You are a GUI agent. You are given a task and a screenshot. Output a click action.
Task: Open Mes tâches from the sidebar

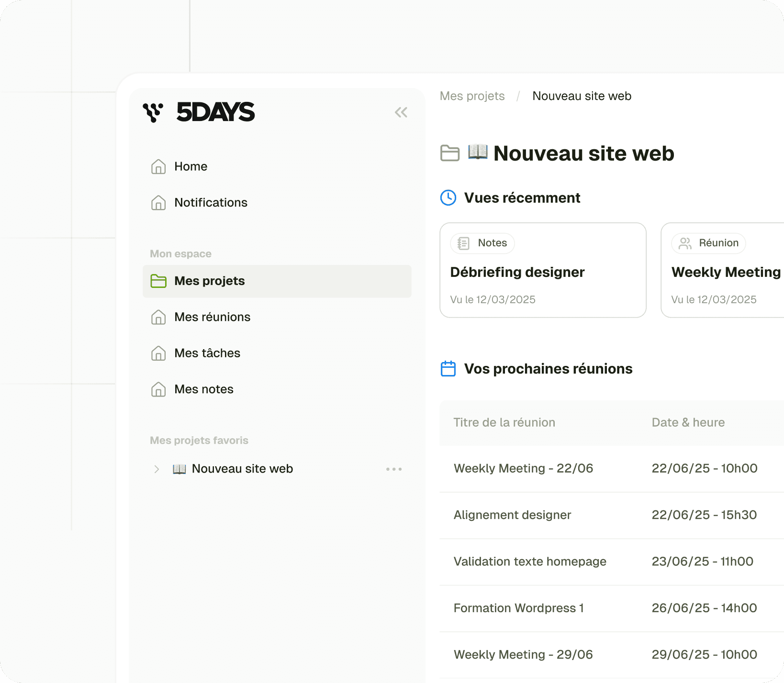[207, 353]
